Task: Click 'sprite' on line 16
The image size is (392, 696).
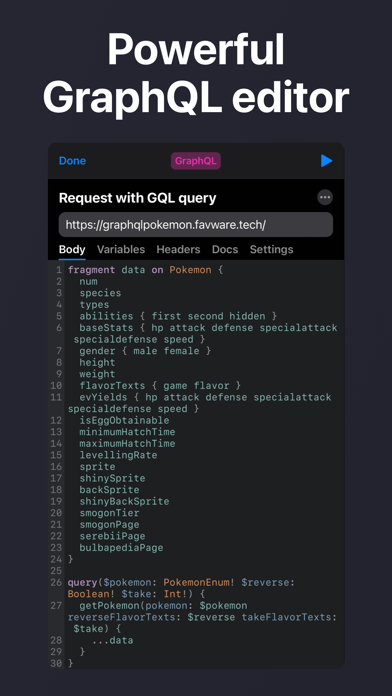Action: point(97,467)
